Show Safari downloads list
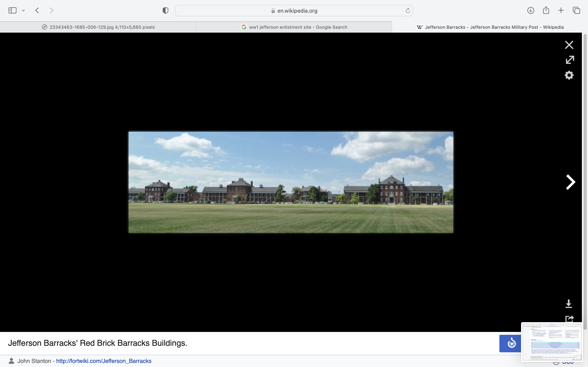The image size is (588, 367). pyautogui.click(x=530, y=10)
